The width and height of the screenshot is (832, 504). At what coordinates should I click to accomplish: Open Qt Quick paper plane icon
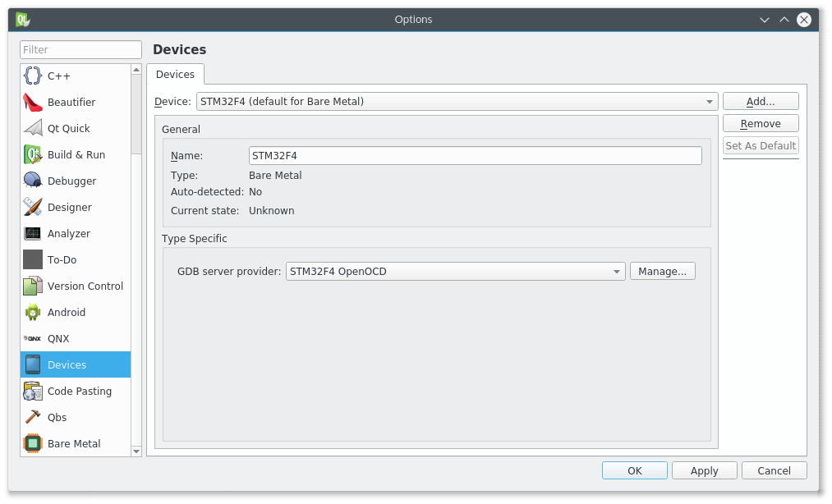32,128
